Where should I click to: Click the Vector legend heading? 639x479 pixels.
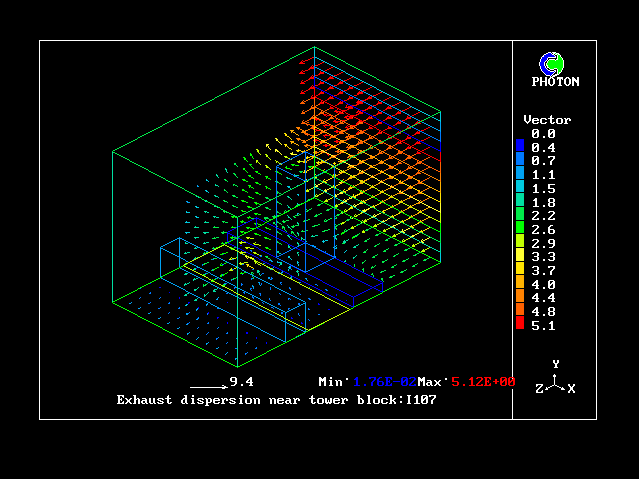tap(547, 120)
